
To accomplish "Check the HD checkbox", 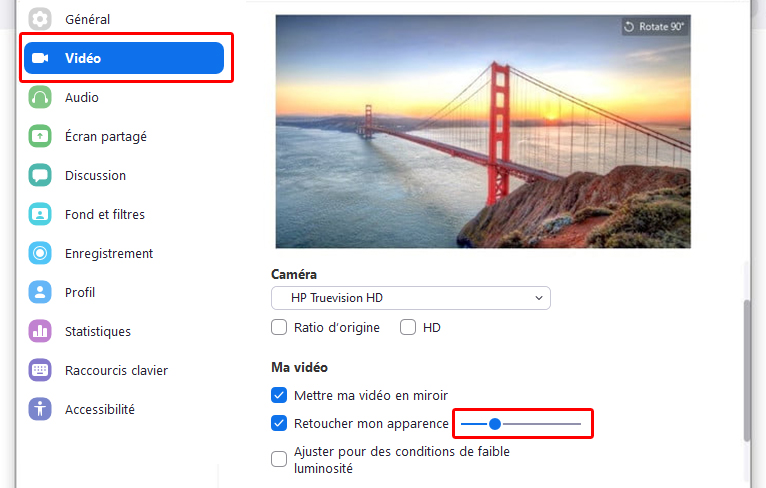I will tap(408, 327).
